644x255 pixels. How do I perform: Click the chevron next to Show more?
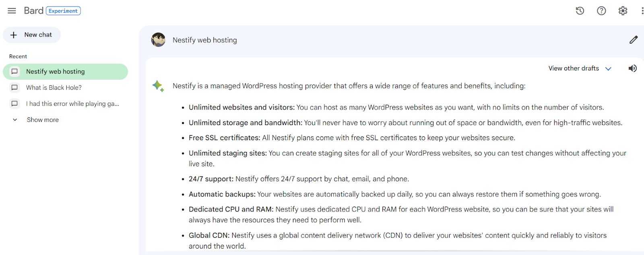[15, 120]
